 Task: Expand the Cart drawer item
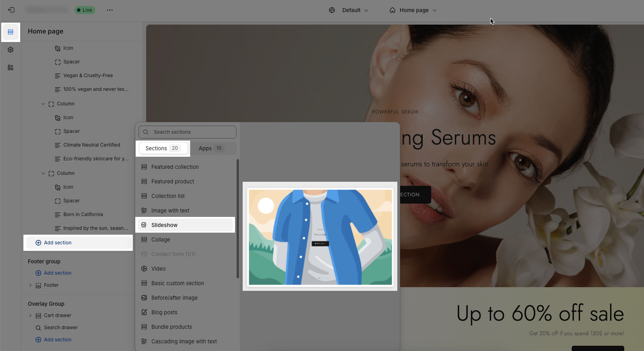[30, 315]
